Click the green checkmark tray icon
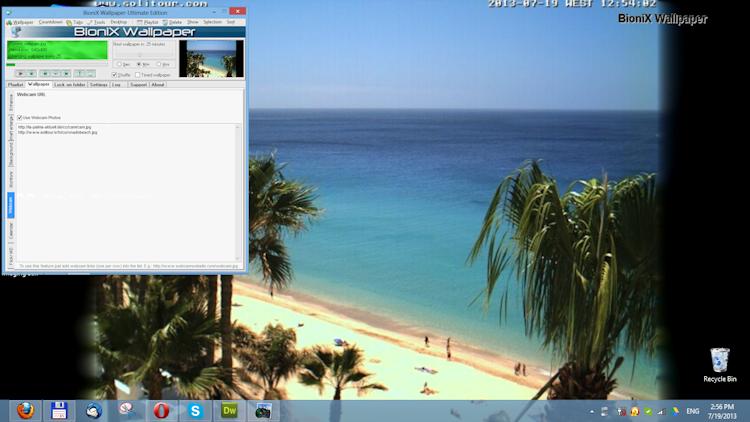The image size is (750, 422). pyautogui.click(x=648, y=411)
